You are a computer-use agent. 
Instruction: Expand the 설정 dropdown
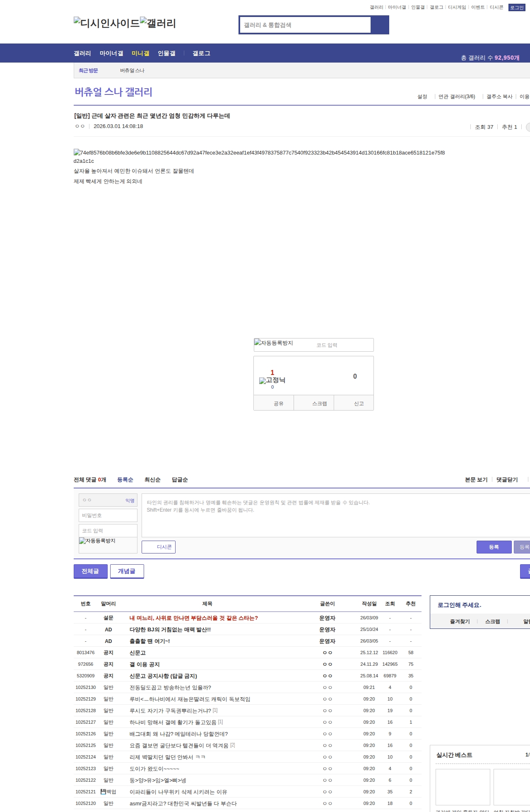(422, 97)
